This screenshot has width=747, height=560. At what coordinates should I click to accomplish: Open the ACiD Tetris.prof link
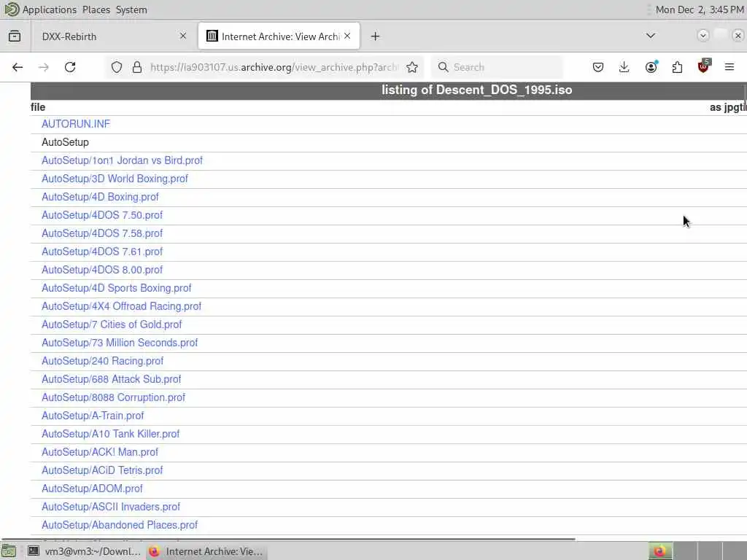click(102, 470)
